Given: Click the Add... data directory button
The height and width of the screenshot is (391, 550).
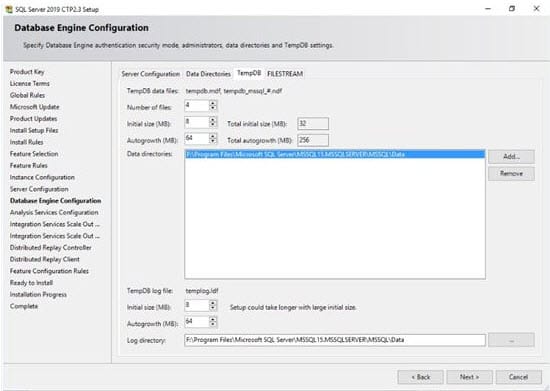Looking at the screenshot, I should point(511,156).
